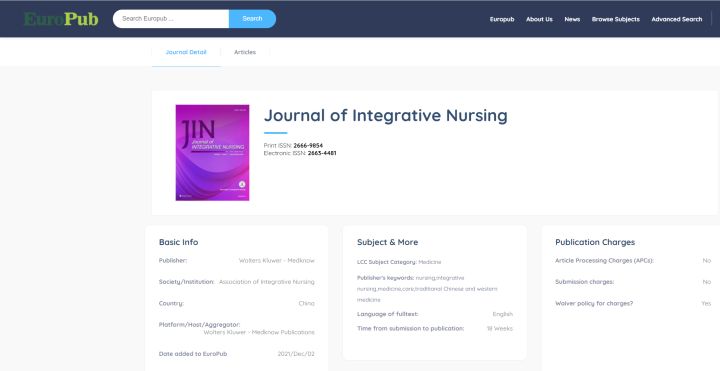This screenshot has width=720, height=371.
Task: Click the Medicine LCC subject category
Action: (x=430, y=262)
